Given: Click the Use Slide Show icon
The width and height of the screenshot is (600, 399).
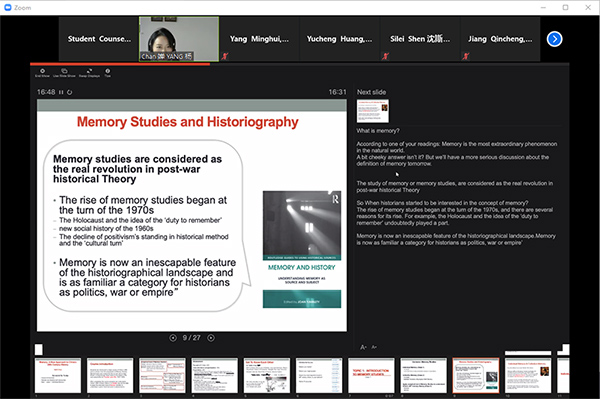Looking at the screenshot, I should click(x=64, y=71).
